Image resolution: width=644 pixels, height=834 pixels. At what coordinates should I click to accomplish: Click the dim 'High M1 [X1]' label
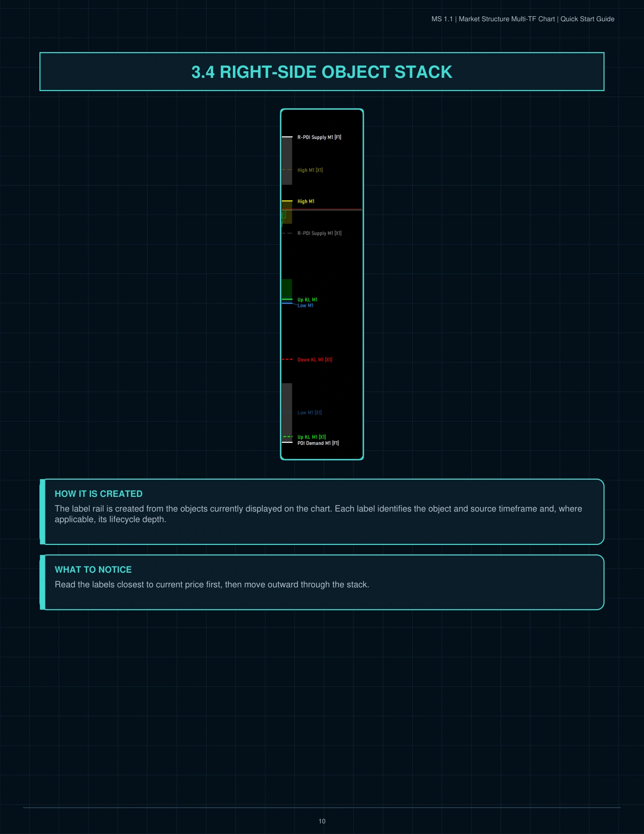(310, 170)
